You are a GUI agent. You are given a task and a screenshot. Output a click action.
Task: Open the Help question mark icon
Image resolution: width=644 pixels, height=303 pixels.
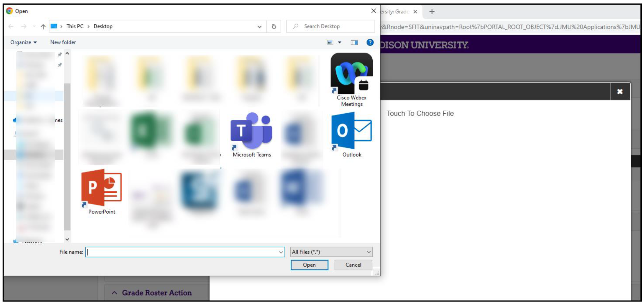pyautogui.click(x=370, y=42)
